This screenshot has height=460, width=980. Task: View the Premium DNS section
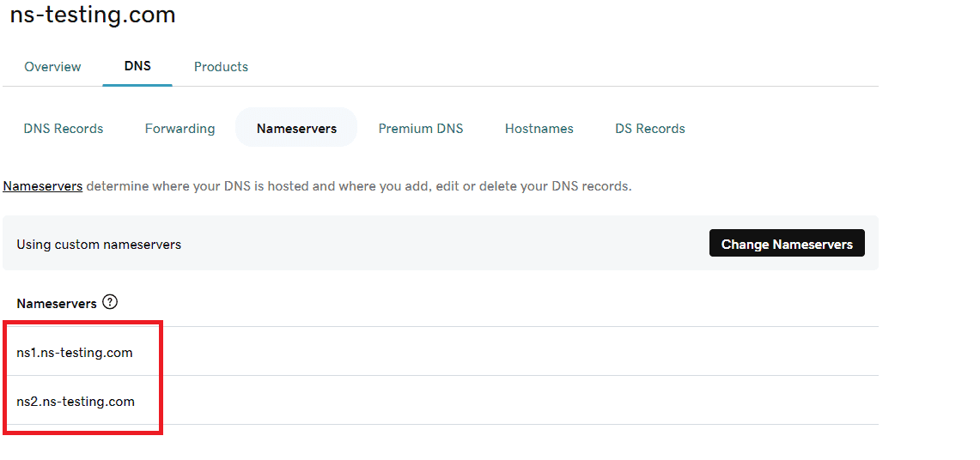(x=421, y=129)
